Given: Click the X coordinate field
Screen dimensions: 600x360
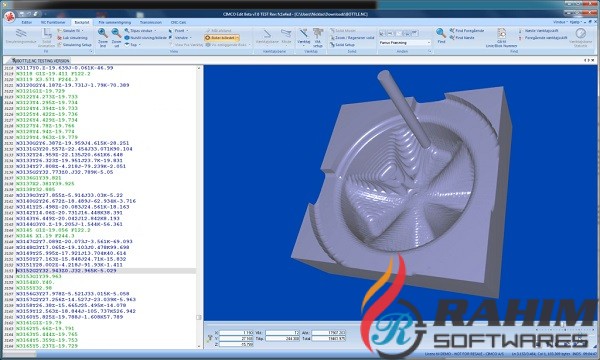Looking at the screenshot, I should click(236, 333).
